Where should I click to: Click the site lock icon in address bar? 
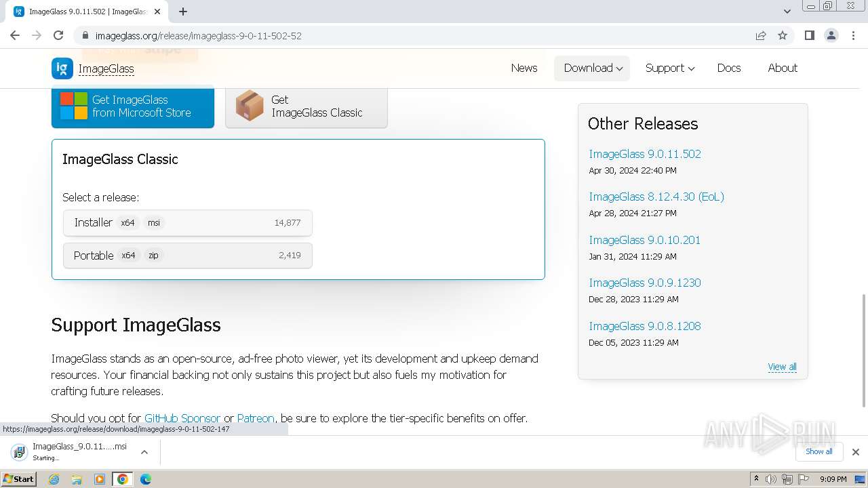pyautogui.click(x=85, y=35)
